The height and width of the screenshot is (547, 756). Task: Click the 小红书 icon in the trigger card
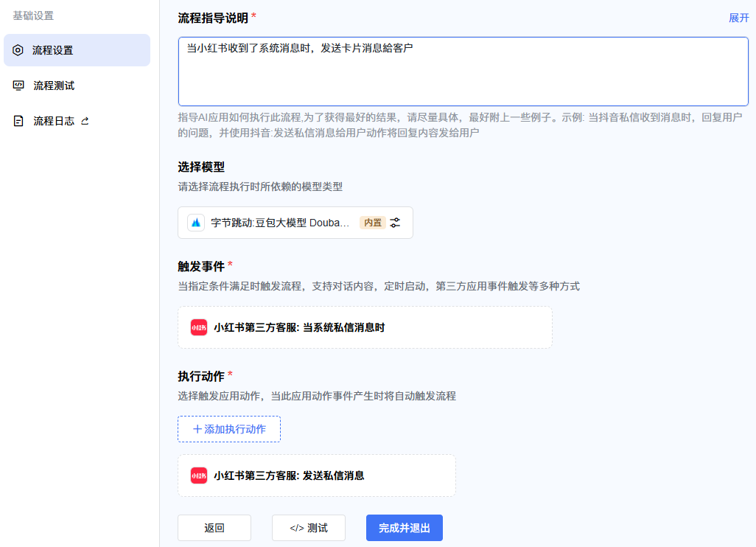click(199, 327)
